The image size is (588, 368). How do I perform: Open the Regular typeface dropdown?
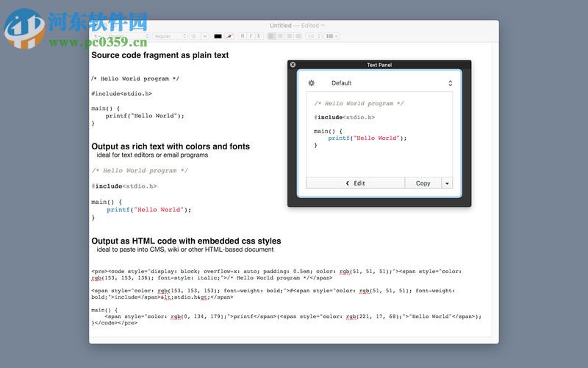[x=170, y=36]
